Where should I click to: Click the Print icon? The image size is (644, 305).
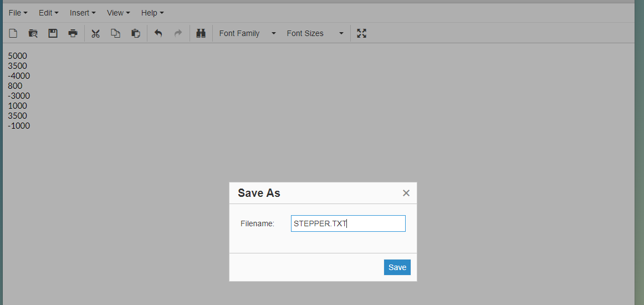(x=73, y=33)
